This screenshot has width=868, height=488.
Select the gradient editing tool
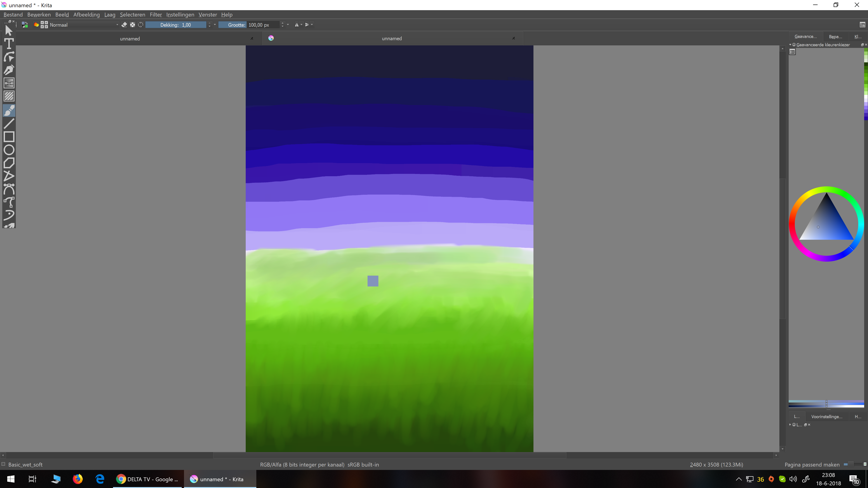(x=9, y=83)
